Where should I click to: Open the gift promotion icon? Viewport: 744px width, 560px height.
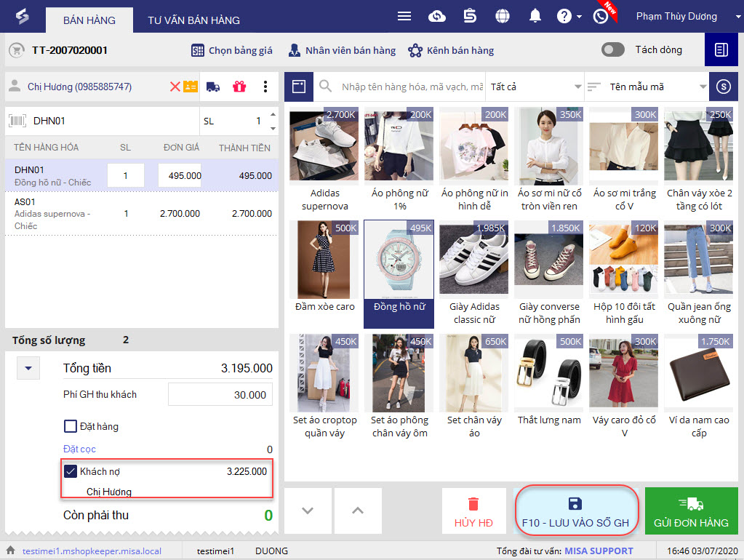239,87
